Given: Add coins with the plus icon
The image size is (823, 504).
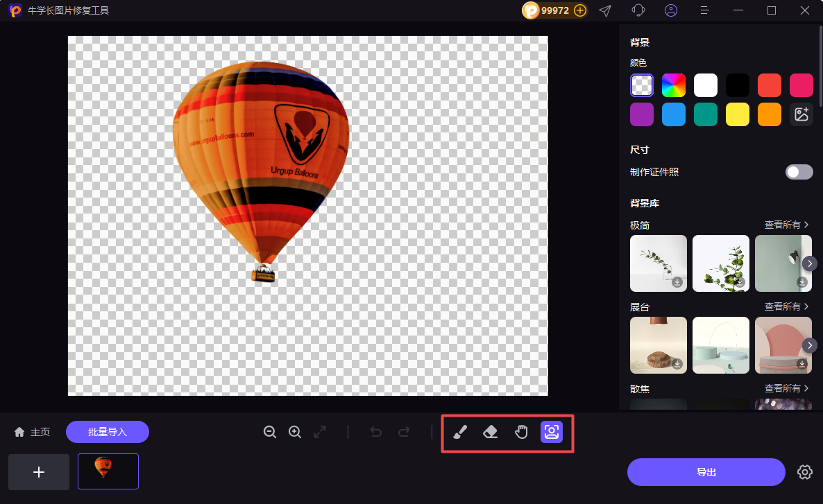Looking at the screenshot, I should (580, 10).
